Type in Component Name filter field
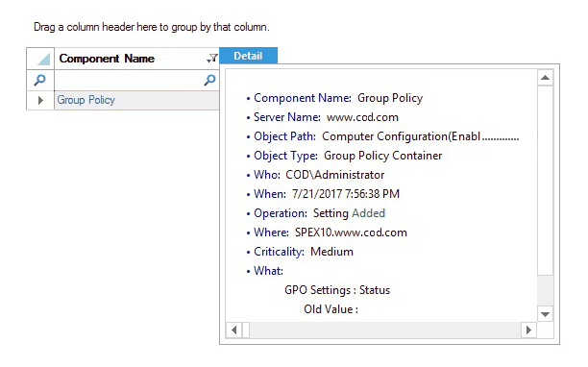The image size is (588, 367). click(x=130, y=80)
